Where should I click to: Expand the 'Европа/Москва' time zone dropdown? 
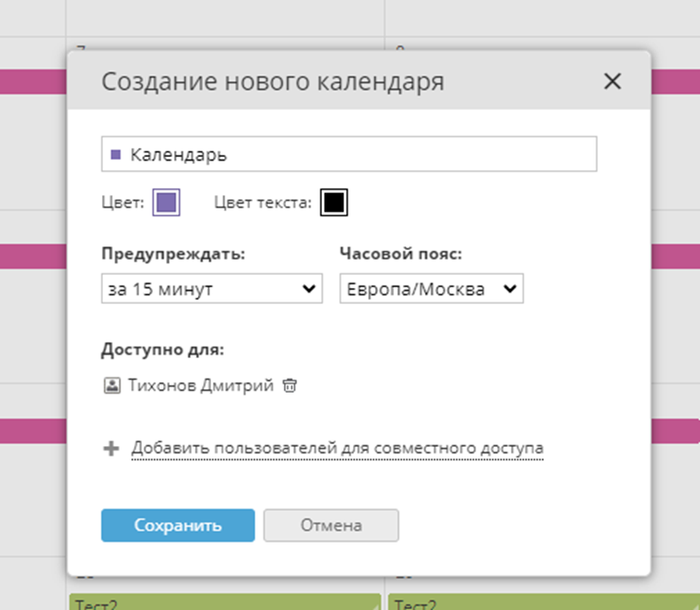431,289
